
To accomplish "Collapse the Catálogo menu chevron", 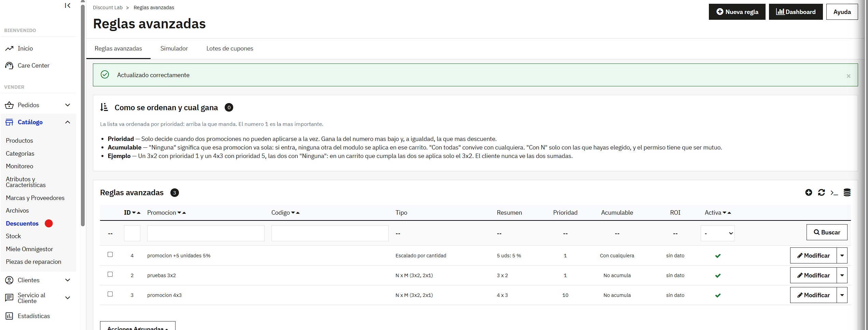I will click(x=68, y=122).
